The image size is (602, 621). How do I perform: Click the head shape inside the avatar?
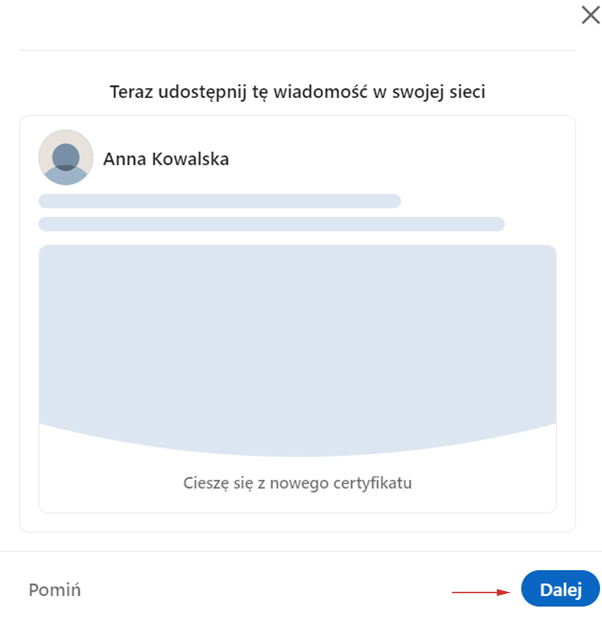pos(66,157)
